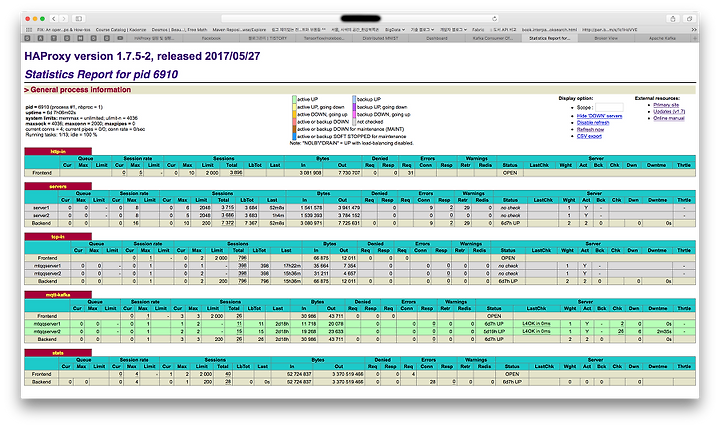The image size is (720, 428).
Task: Select the '2m35s' downtime cell
Action: click(658, 331)
